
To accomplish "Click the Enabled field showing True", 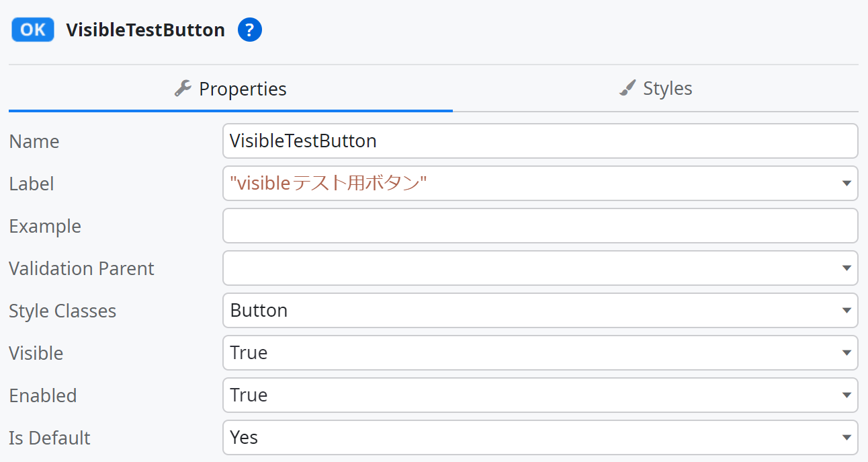I will (531, 395).
